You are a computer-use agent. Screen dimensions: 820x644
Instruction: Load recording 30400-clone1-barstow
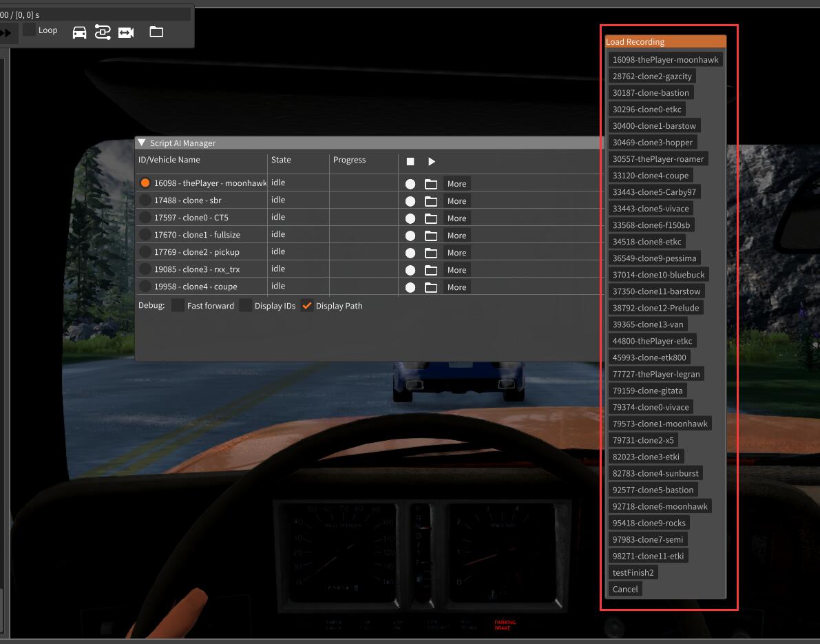654,126
